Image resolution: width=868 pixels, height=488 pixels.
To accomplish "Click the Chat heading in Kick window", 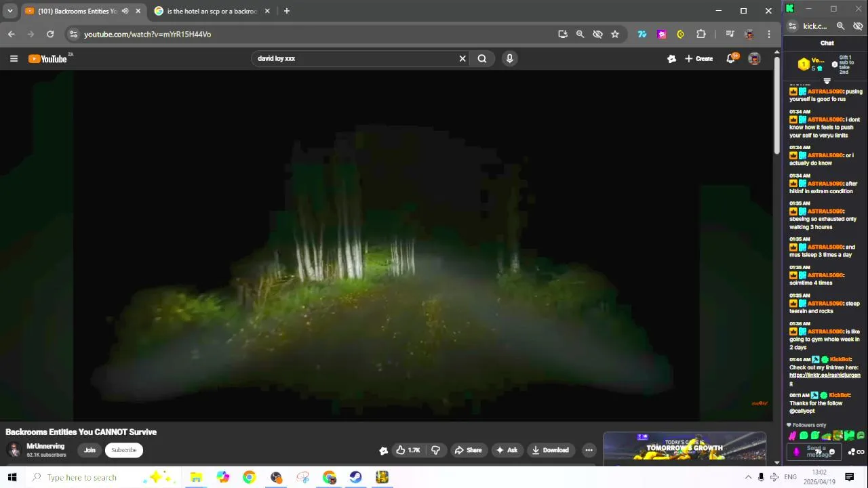I will point(827,43).
